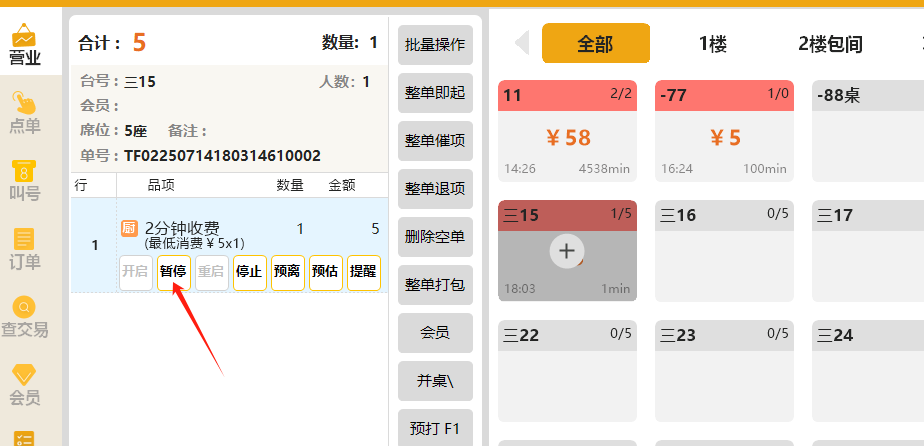Viewport: 924px width, 446px height.
Task: Click the plus icon on table 三15
Action: click(566, 252)
